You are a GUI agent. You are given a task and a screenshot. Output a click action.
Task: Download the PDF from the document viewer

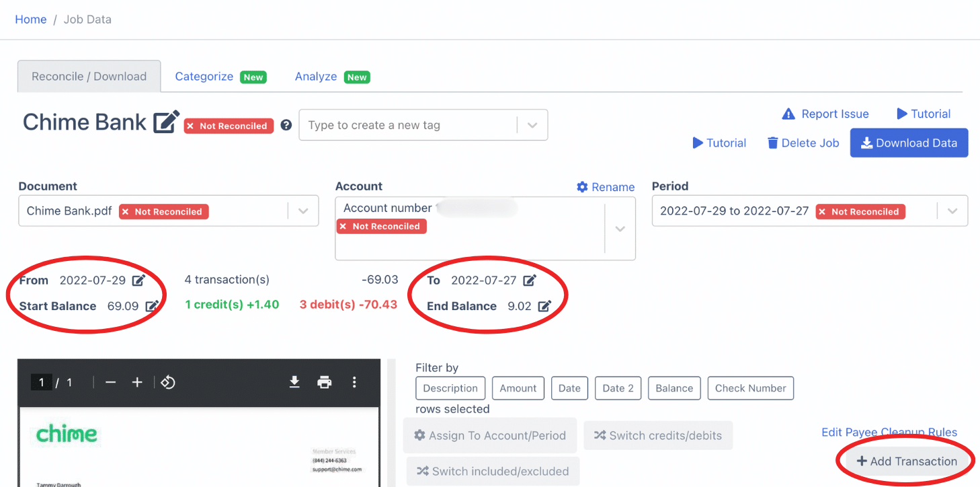pyautogui.click(x=294, y=381)
